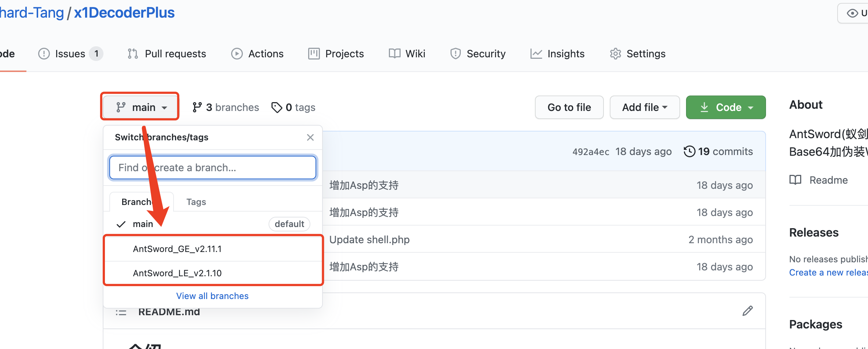Focus the Find or create a branch field
The height and width of the screenshot is (349, 868).
pyautogui.click(x=213, y=168)
